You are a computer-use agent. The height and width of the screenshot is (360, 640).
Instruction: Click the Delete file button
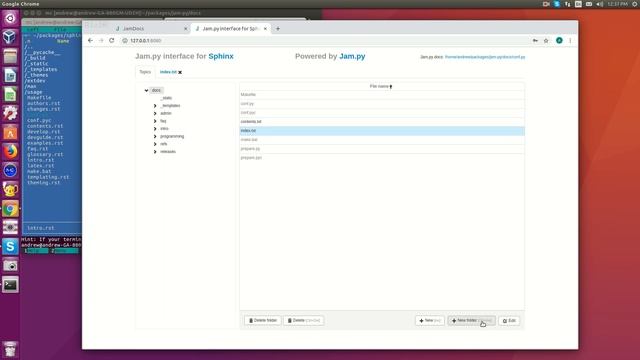click(x=304, y=320)
